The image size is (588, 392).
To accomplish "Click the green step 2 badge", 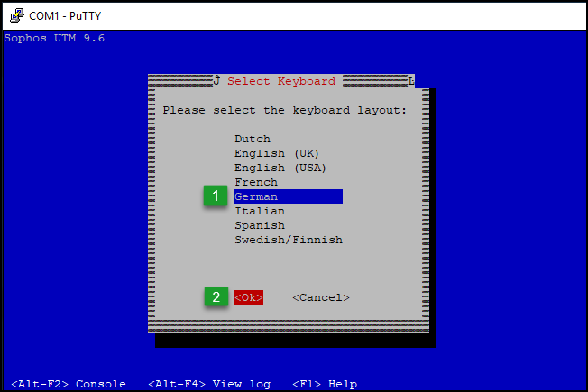I will point(215,297).
